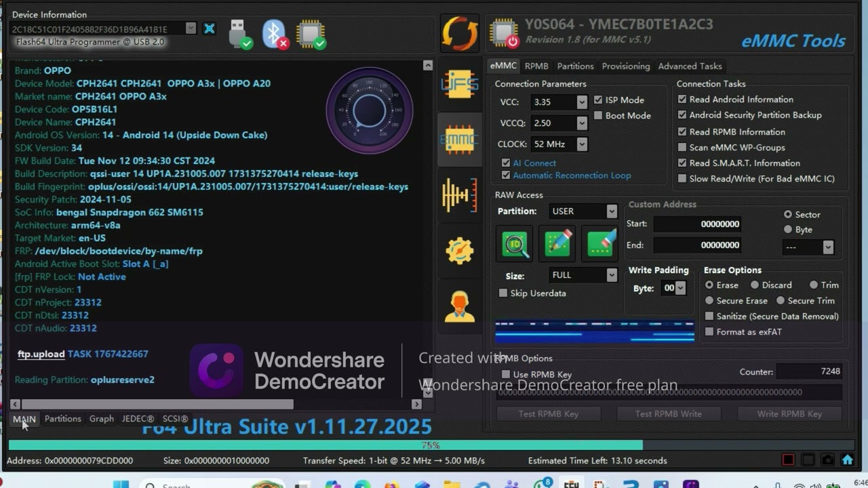Click the camera screenshot icon in status bar
The width and height of the screenshot is (868, 488).
(827, 460)
